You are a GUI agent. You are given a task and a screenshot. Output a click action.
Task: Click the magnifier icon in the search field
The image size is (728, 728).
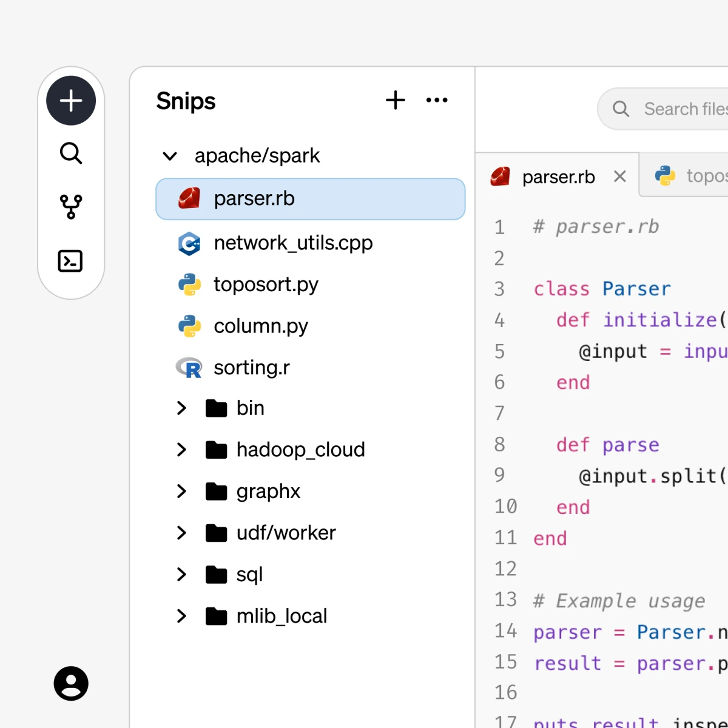[x=621, y=109]
